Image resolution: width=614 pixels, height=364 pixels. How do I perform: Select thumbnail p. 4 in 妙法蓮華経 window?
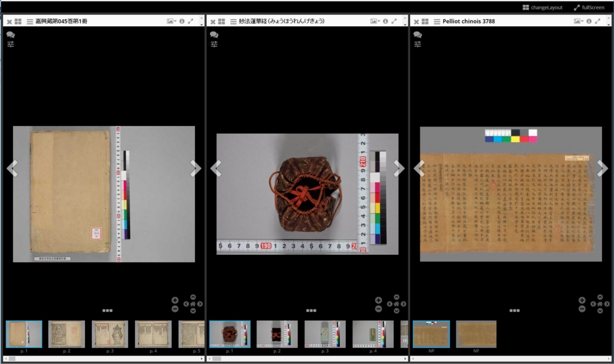(x=373, y=334)
